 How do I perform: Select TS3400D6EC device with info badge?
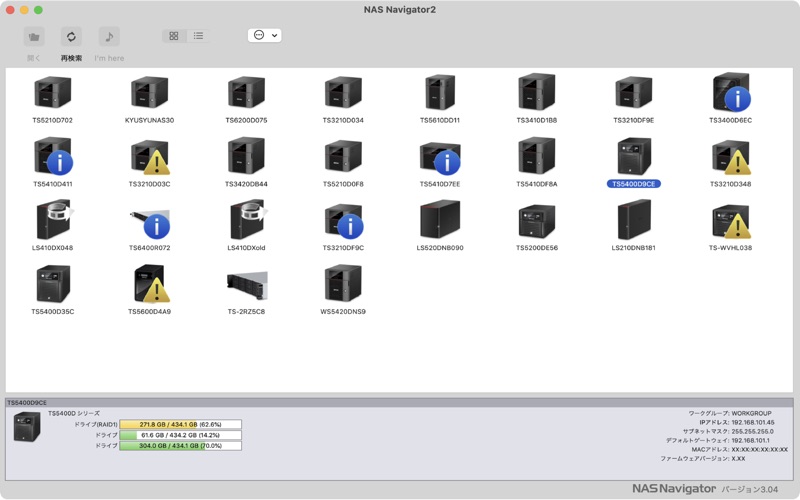[x=731, y=92]
